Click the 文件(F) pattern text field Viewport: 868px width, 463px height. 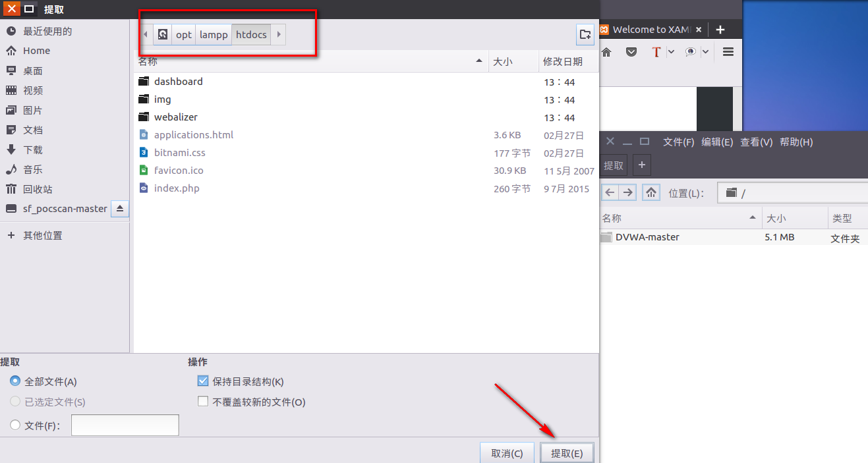(125, 425)
